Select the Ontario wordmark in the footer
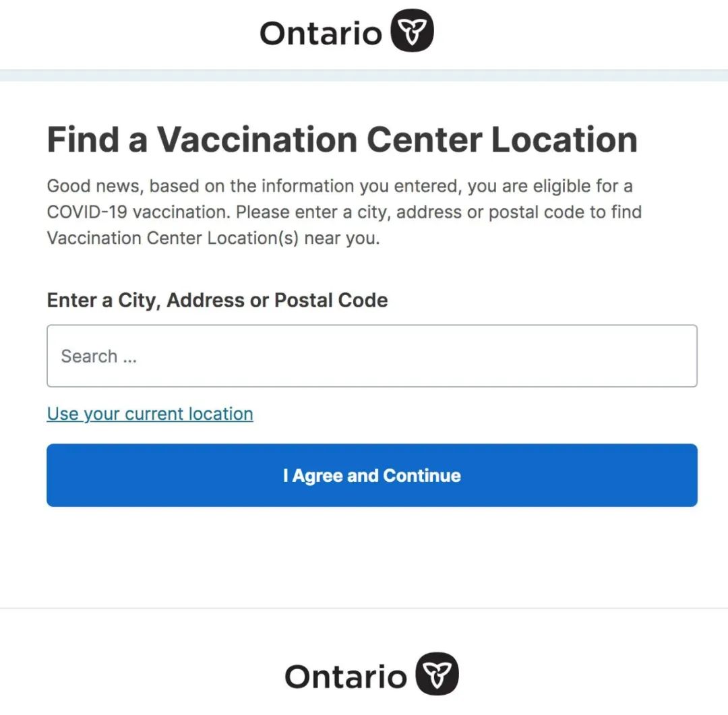This screenshot has height=715, width=728. coord(346,677)
